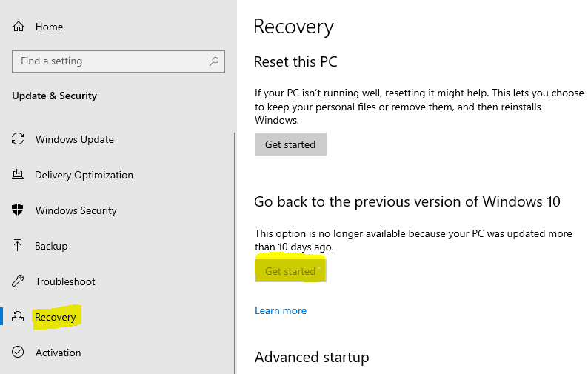588x374 pixels.
Task: Click the Windows Security shield icon
Action: (x=19, y=210)
